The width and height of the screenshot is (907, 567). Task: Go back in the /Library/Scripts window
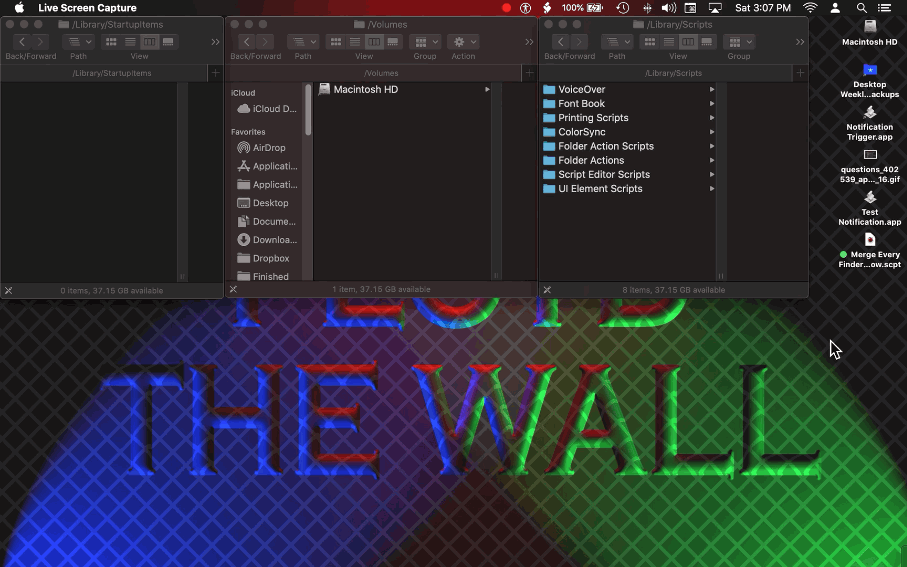click(561, 42)
